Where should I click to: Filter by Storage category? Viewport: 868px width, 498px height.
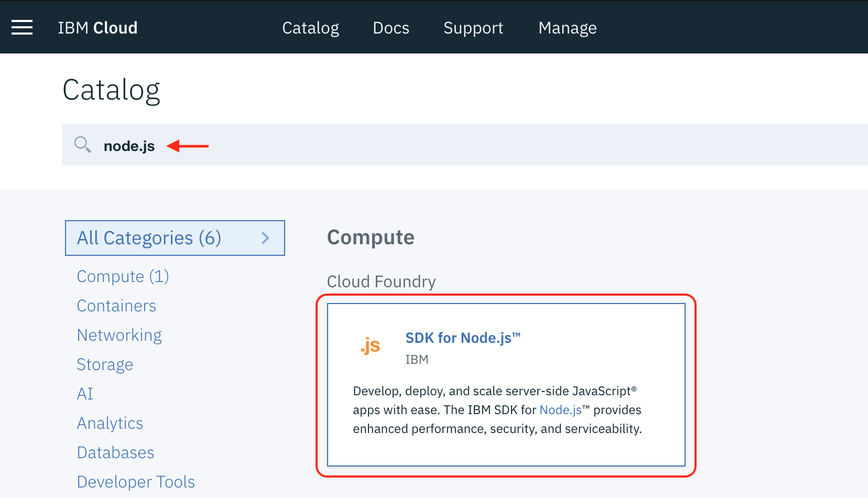pyautogui.click(x=105, y=364)
